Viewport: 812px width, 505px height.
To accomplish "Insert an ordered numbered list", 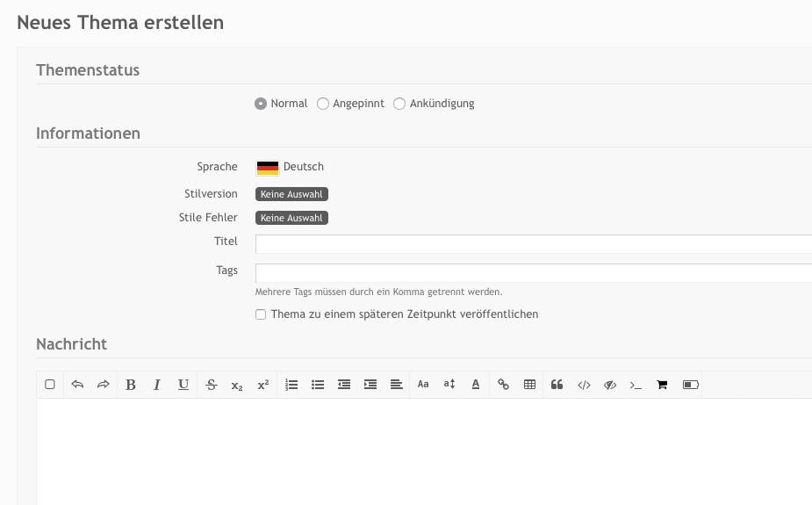I will [291, 385].
